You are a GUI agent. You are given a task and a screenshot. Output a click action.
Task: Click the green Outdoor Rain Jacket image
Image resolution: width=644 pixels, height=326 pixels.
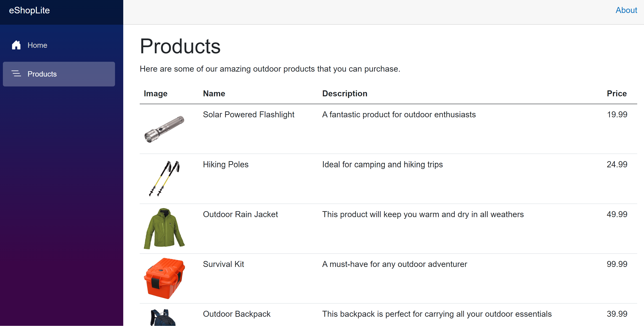[164, 228]
